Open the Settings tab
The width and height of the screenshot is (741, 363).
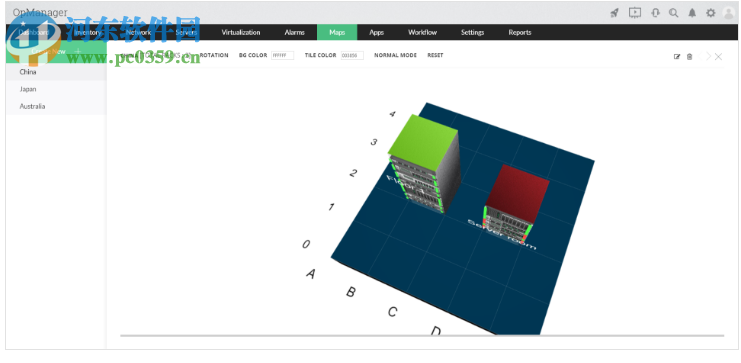[473, 33]
